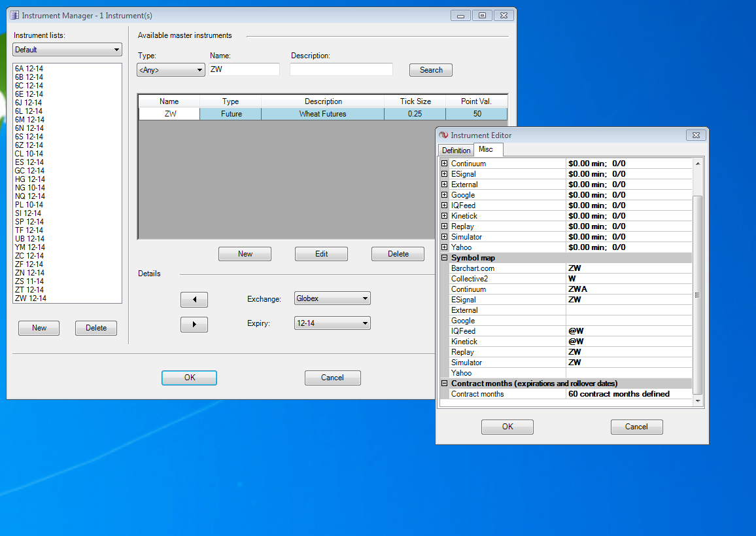Click Edit below the instruments grid
Viewport: 756px width, 536px height.
point(321,254)
